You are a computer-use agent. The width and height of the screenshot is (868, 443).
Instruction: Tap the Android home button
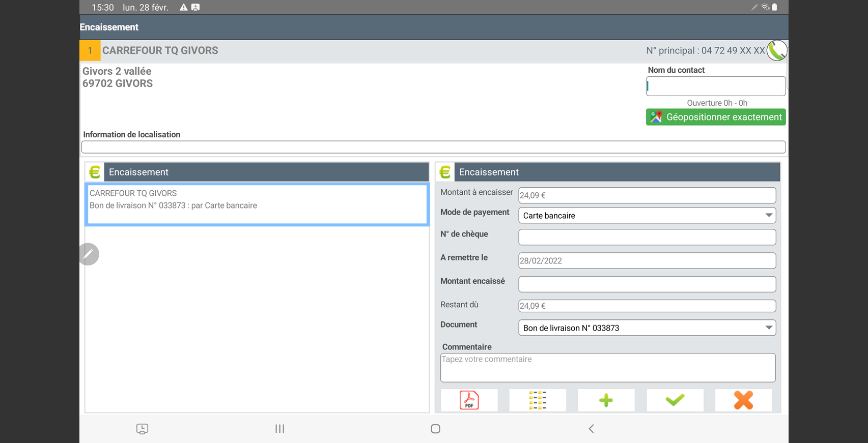(x=435, y=429)
